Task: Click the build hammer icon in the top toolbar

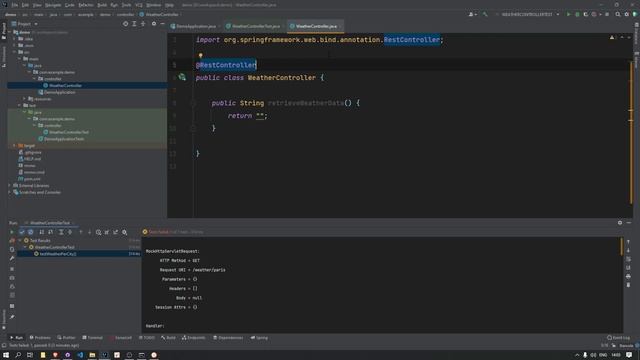Action: [x=485, y=14]
